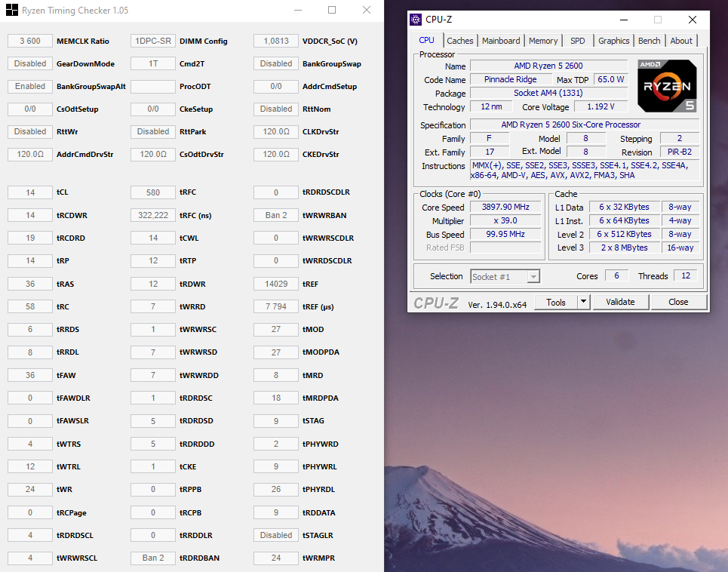
Task: Switch to the Memory tab in CPU-Z
Action: pyautogui.click(x=542, y=41)
